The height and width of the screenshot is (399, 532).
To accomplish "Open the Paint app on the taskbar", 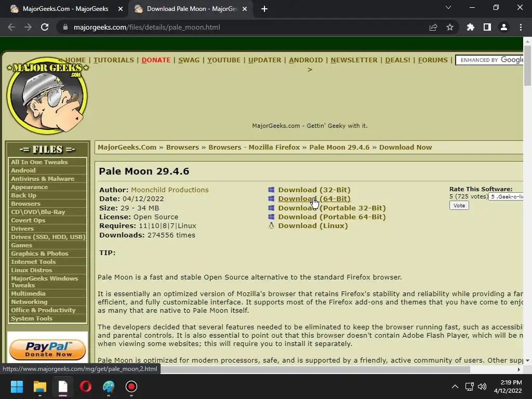I will pyautogui.click(x=109, y=387).
